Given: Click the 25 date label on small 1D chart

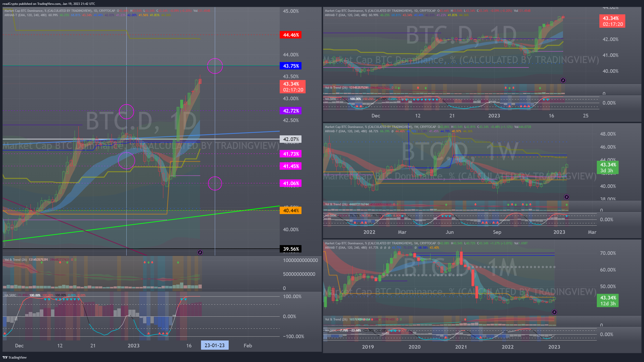Looking at the screenshot, I should coord(586,116).
